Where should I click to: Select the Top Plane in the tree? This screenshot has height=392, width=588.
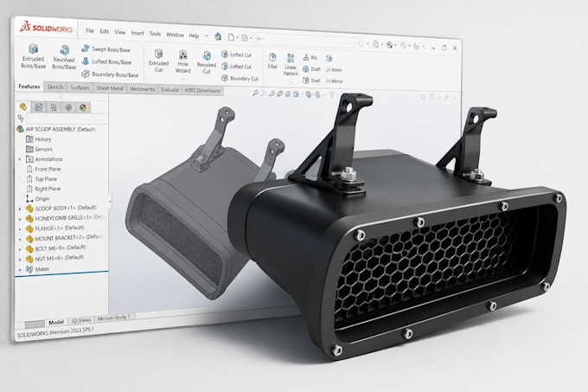point(42,179)
